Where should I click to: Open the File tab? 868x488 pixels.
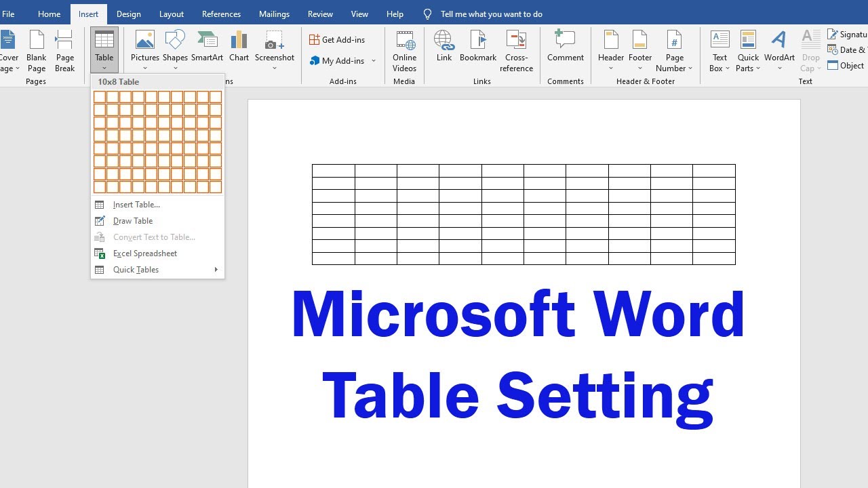(x=8, y=14)
